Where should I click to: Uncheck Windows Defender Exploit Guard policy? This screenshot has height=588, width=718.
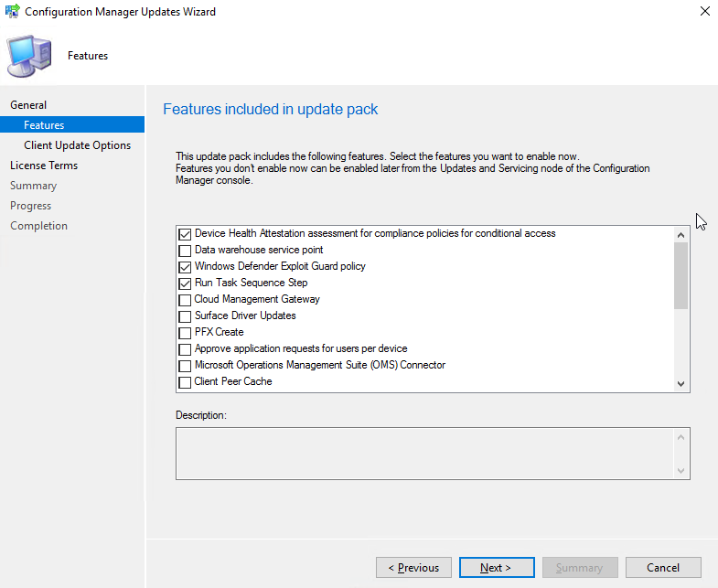tap(185, 267)
